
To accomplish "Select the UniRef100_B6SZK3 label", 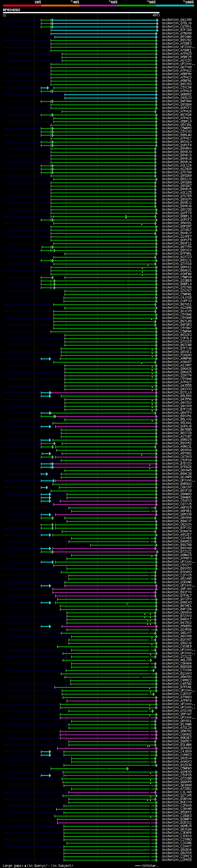I will (177, 335).
